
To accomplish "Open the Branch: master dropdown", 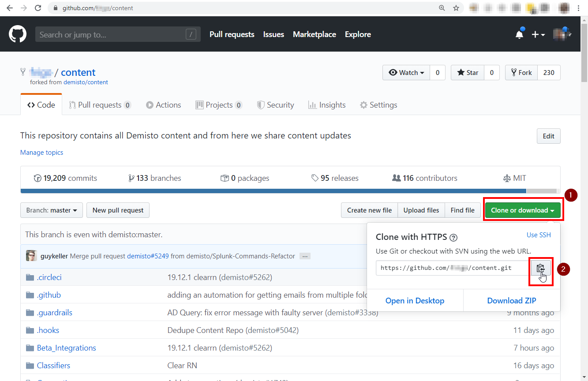I will [x=51, y=210].
